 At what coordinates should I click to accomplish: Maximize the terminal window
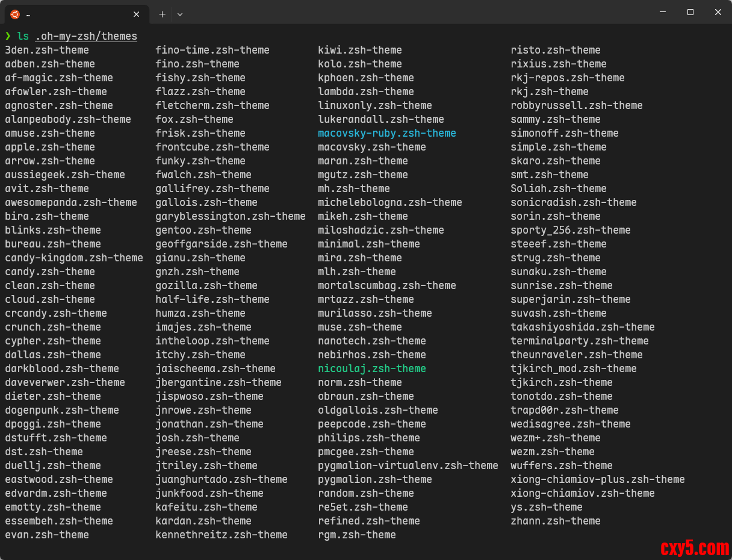tap(690, 12)
